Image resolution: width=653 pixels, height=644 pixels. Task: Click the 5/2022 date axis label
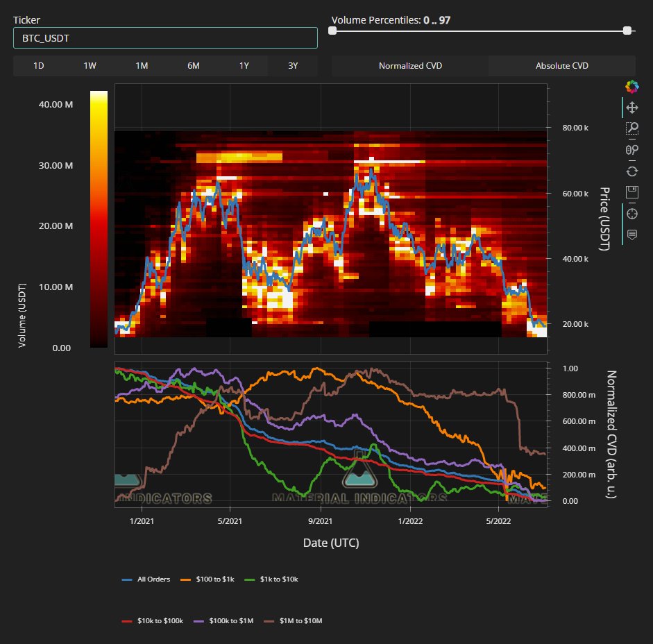tap(498, 521)
